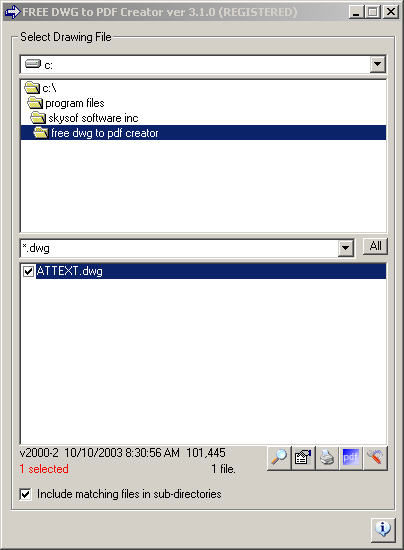The width and height of the screenshot is (404, 550).
Task: Click inside the *.dwg filter field
Action: (x=179, y=248)
